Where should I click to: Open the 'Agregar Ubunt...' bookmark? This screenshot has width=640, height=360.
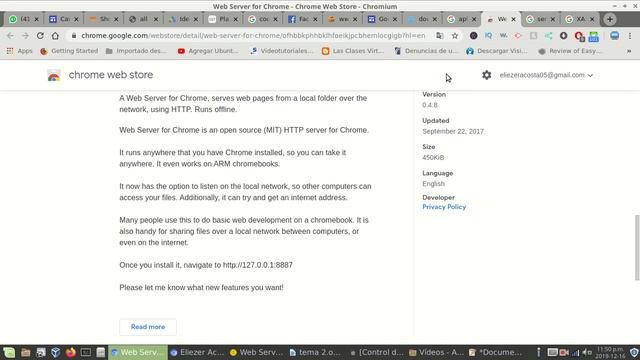pos(208,51)
